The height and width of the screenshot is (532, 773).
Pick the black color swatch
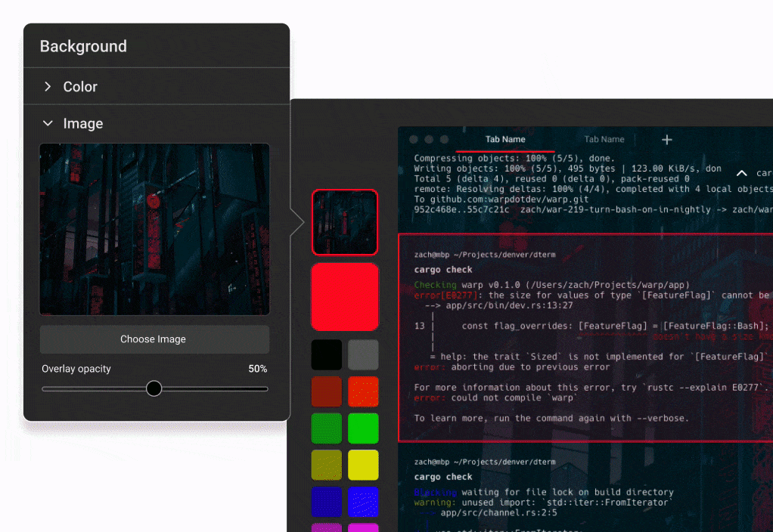327,354
